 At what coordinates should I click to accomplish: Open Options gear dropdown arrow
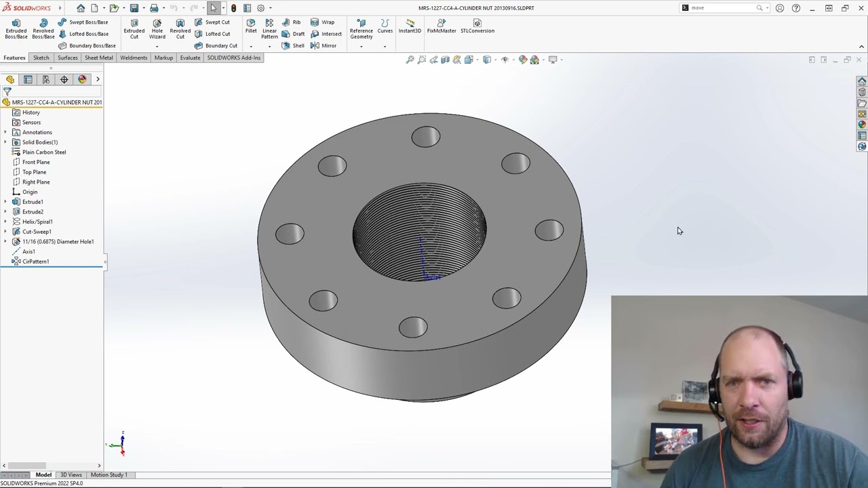click(x=271, y=8)
